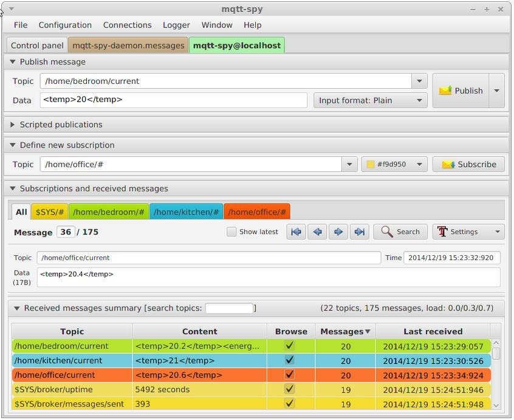Screen dimensions: 514x420
Task: Switch to the Control panel tab
Action: [37, 46]
